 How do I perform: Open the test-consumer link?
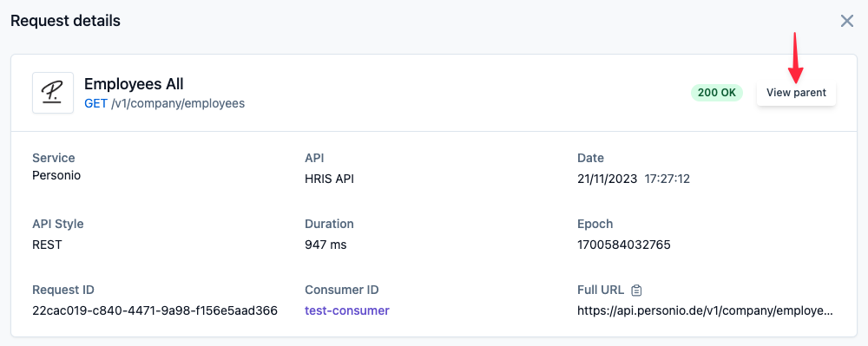tap(347, 310)
